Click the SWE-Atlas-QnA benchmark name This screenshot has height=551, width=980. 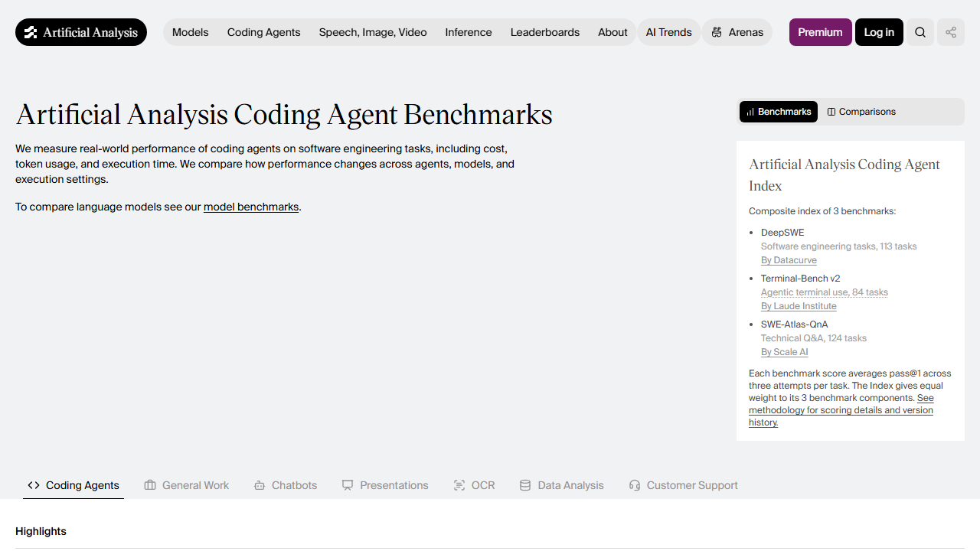tap(794, 324)
